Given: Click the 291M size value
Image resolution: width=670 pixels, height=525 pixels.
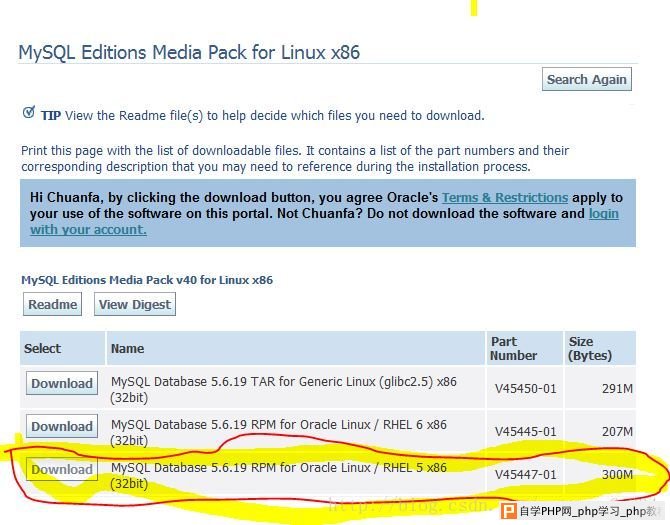Looking at the screenshot, I should pos(617,389).
